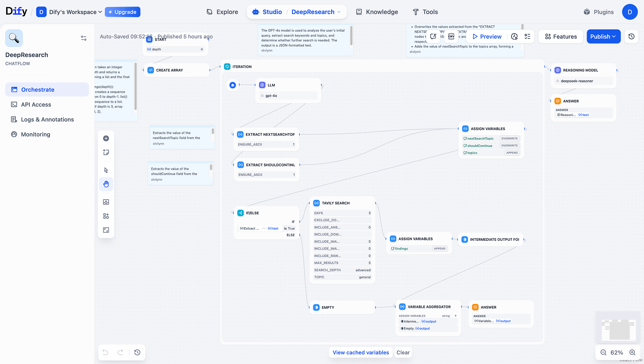Click the Upgrade button
Image resolution: width=644 pixels, height=364 pixels.
click(123, 12)
